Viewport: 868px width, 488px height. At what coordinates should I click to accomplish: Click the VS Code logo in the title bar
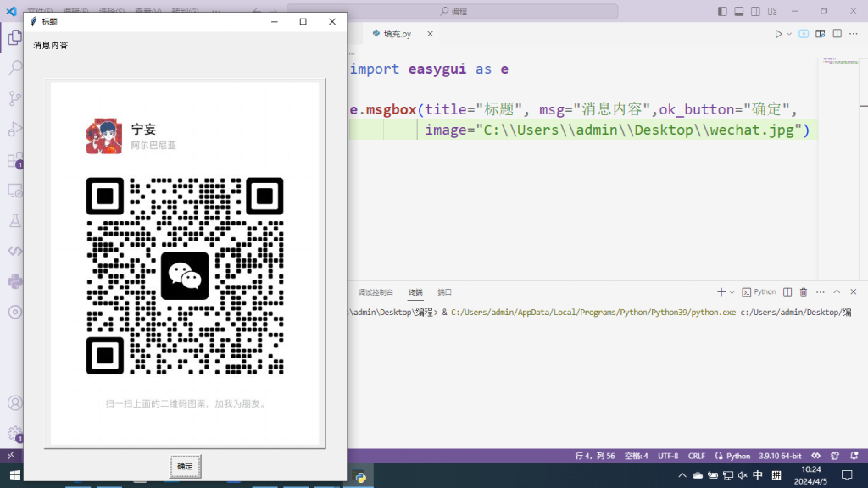point(11,11)
